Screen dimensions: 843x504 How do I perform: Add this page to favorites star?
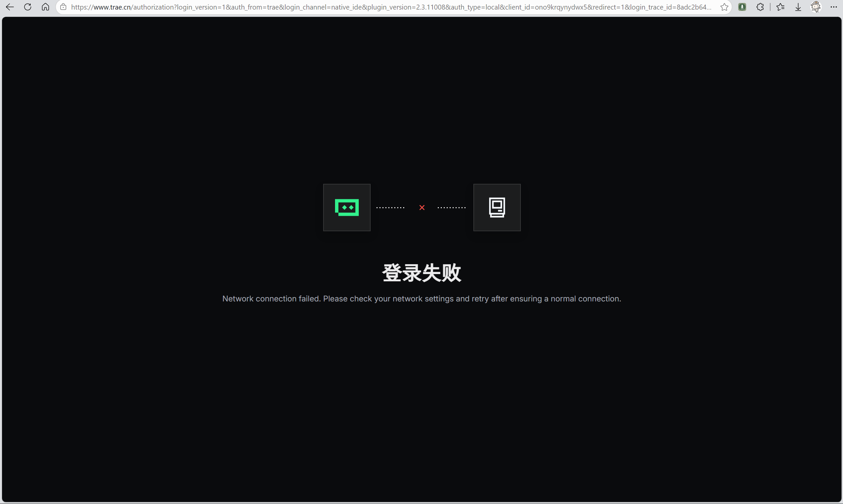(724, 7)
